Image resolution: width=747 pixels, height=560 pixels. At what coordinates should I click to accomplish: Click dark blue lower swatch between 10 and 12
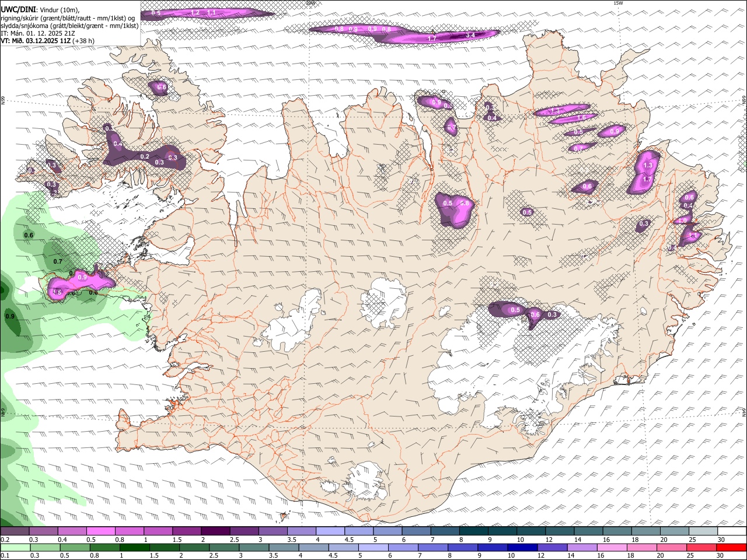point(522,547)
